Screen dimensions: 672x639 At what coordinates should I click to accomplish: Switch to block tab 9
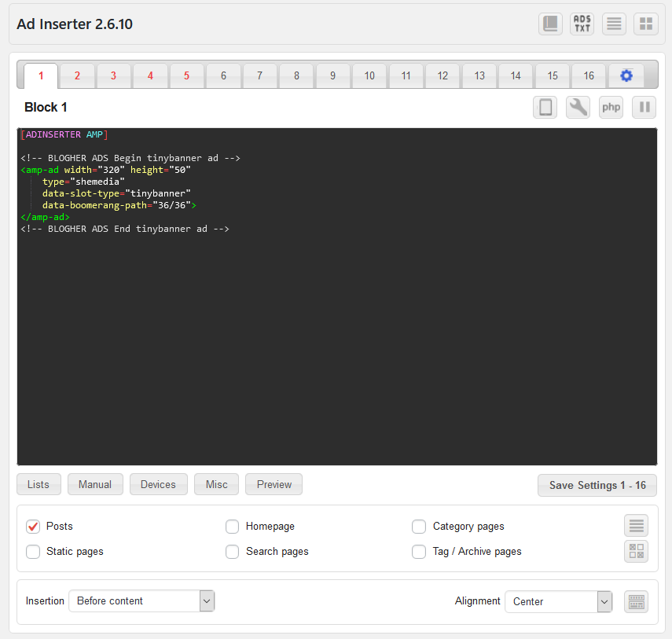333,76
